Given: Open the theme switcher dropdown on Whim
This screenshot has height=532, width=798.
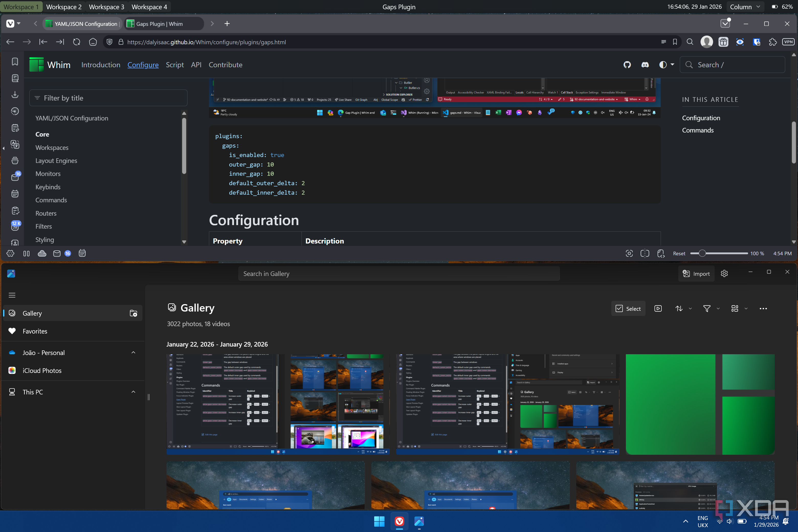Looking at the screenshot, I should (666, 65).
